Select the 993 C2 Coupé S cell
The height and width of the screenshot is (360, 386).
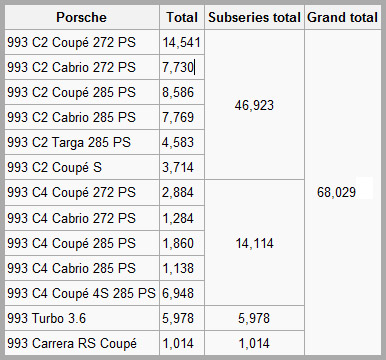(x=82, y=167)
